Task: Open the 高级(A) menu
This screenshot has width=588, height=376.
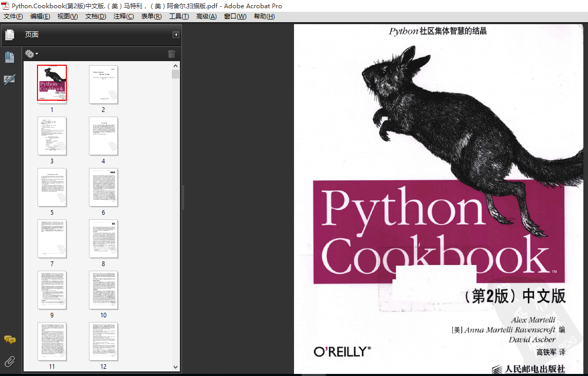Action: tap(206, 16)
